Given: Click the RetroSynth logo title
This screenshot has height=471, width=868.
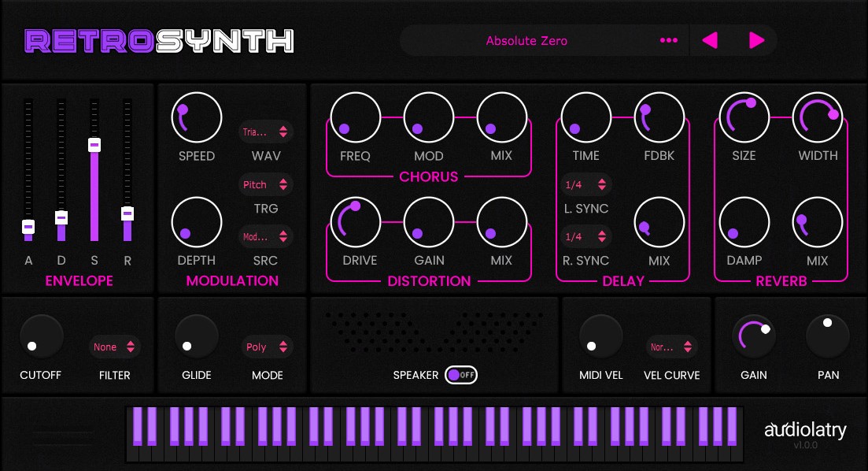Looking at the screenshot, I should click(x=160, y=41).
